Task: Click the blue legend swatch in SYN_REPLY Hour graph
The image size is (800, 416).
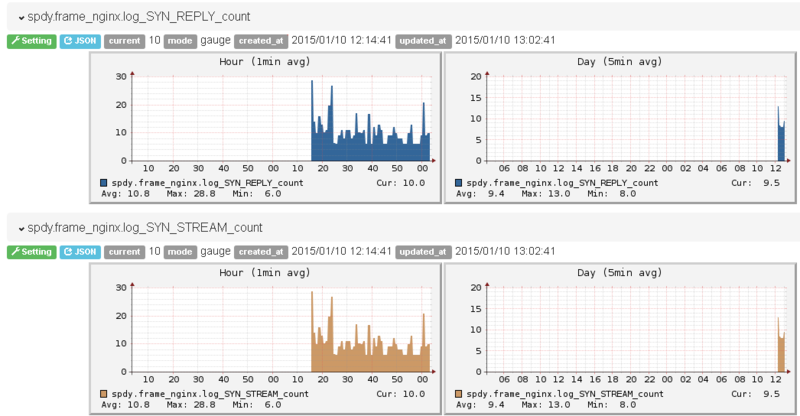Action: (104, 183)
